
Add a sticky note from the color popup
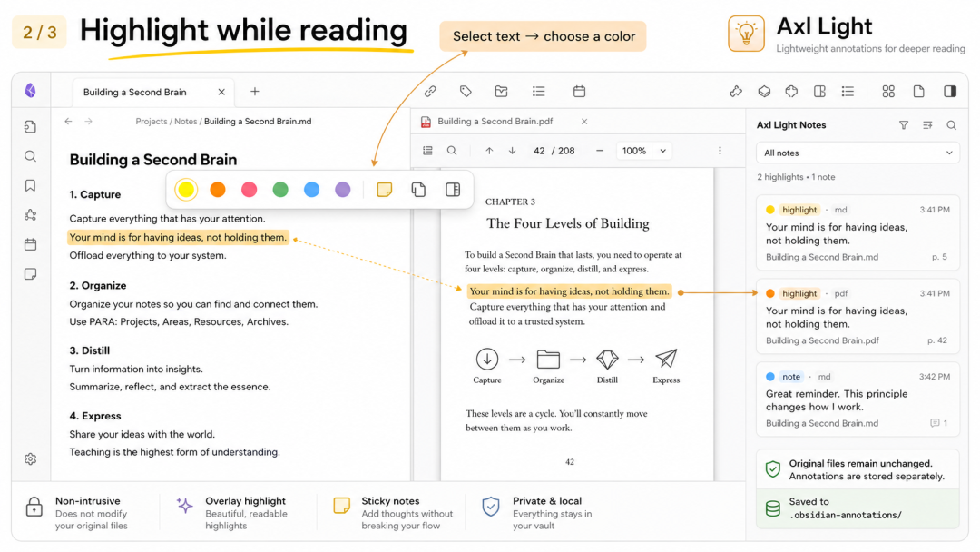(385, 190)
